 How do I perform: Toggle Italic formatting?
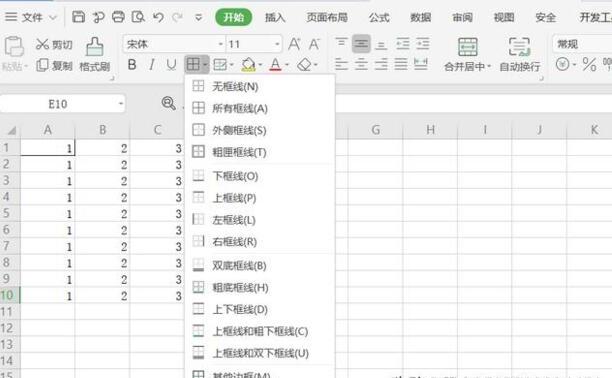(152, 64)
